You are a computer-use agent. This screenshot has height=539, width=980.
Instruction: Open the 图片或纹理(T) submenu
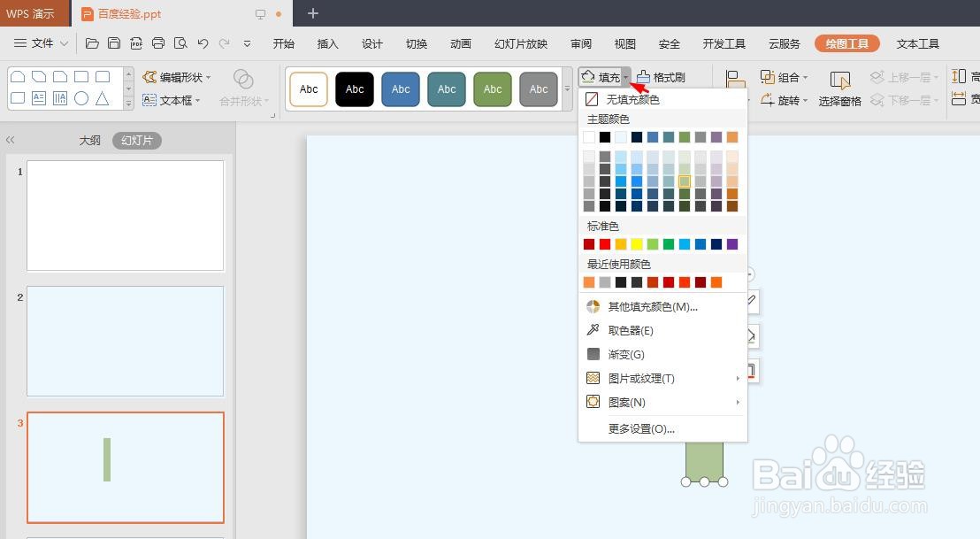[662, 378]
